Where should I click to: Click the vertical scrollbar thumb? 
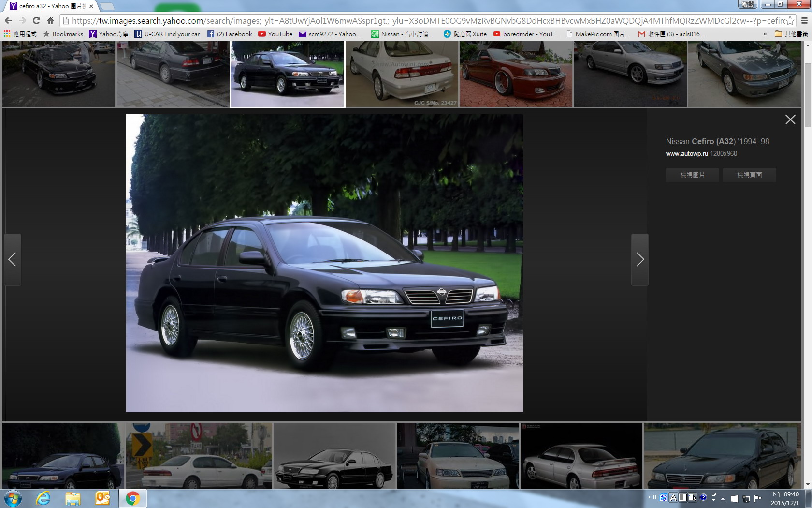[808, 94]
